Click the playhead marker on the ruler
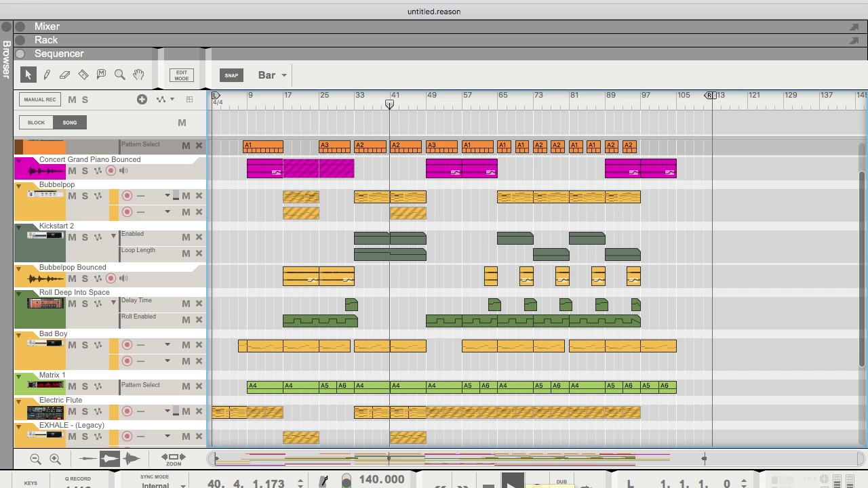Screen dimensions: 868x488 (x=390, y=104)
